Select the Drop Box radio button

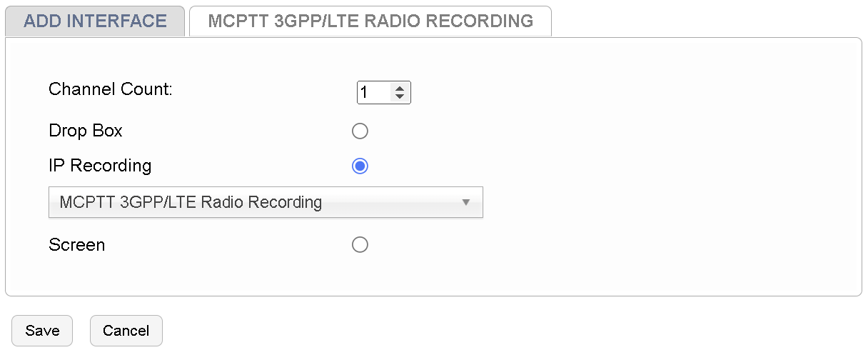click(360, 131)
